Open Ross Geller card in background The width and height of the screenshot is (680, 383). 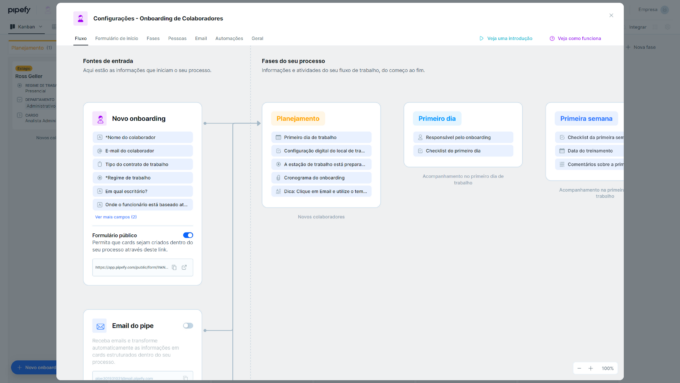(x=35, y=95)
